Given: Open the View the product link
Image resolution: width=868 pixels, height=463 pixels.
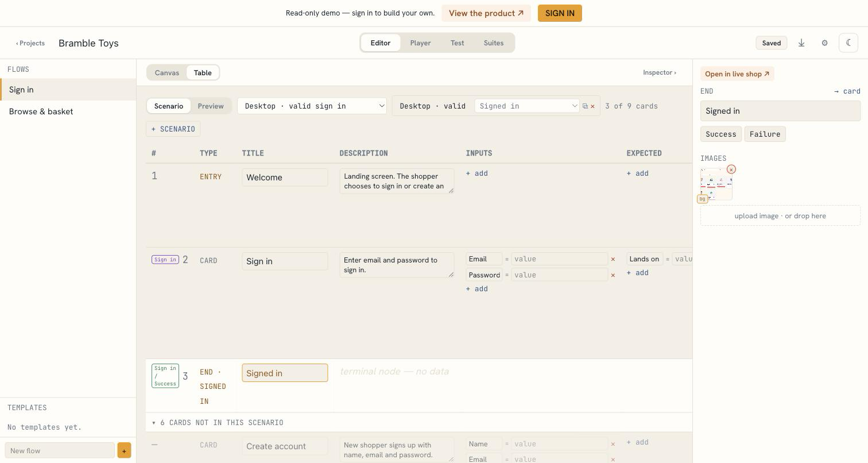Looking at the screenshot, I should (486, 13).
